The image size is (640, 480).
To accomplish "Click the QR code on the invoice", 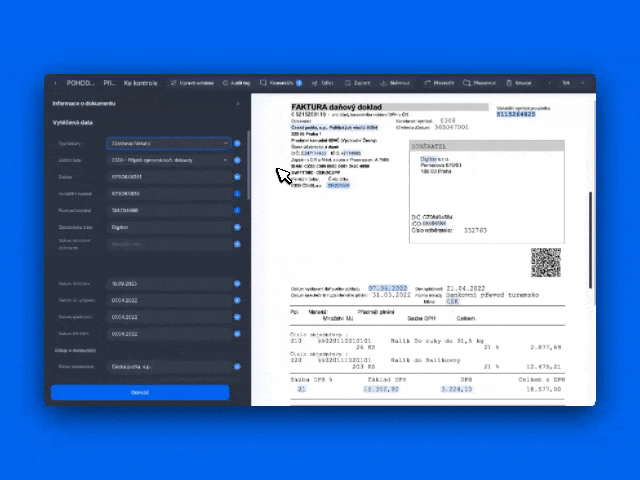I will tap(545, 262).
